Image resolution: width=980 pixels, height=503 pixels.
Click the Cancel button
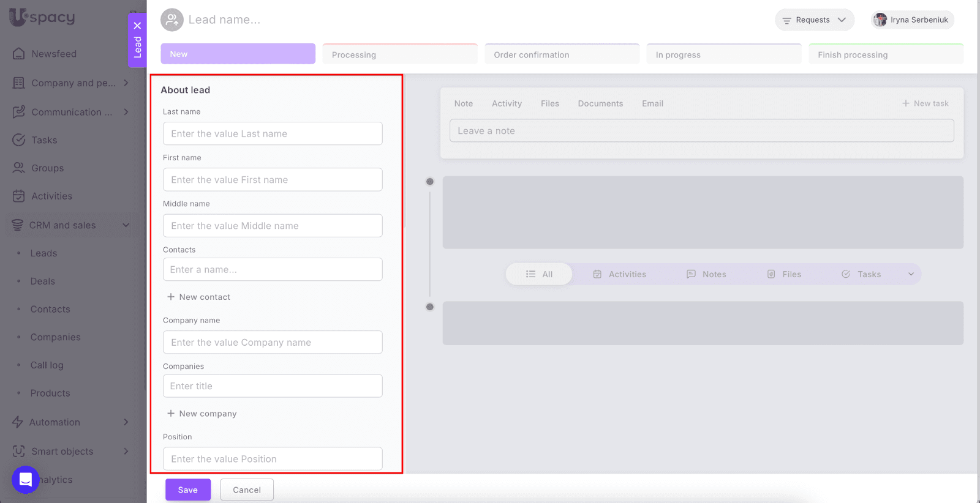[247, 490]
